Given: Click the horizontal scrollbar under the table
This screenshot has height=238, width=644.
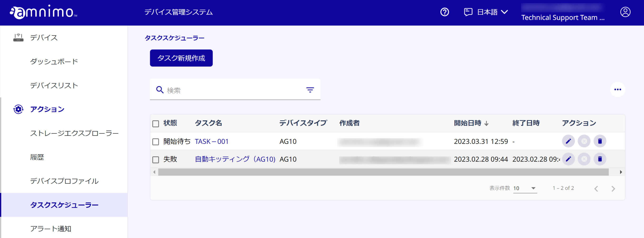Looking at the screenshot, I should click(383, 172).
